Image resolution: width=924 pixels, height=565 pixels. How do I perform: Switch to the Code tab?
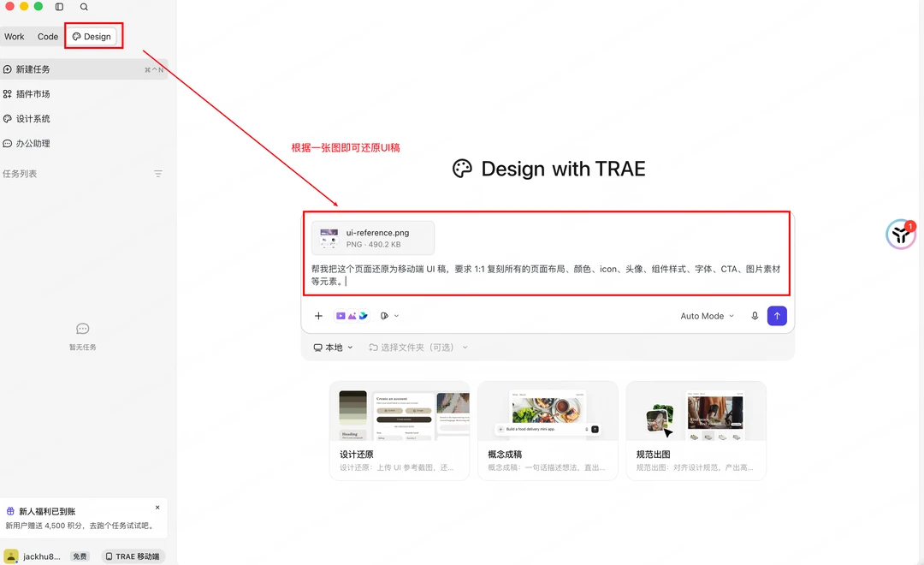click(x=48, y=37)
